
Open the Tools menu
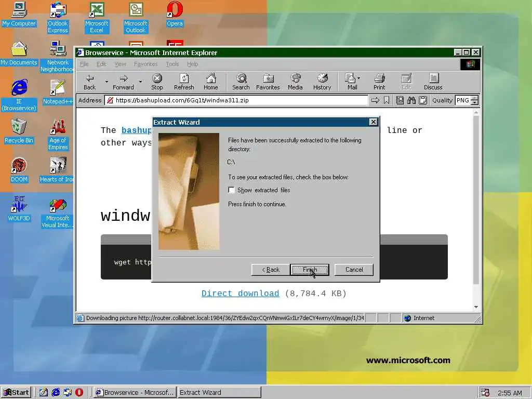tap(172, 64)
